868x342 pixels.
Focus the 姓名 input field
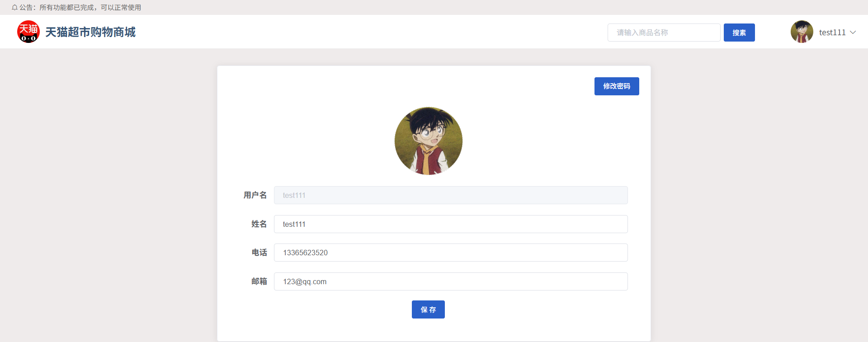click(451, 224)
